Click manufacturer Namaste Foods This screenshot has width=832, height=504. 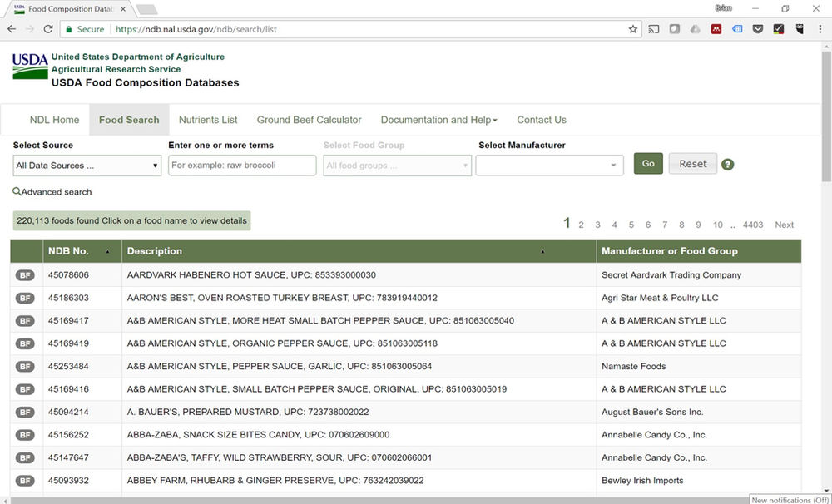633,367
